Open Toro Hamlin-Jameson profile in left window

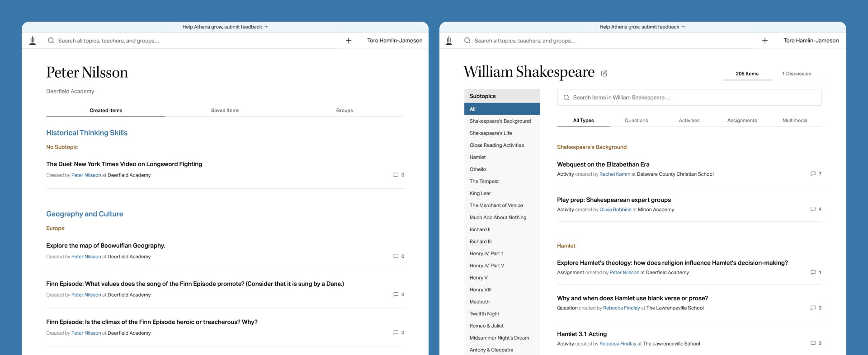point(395,41)
